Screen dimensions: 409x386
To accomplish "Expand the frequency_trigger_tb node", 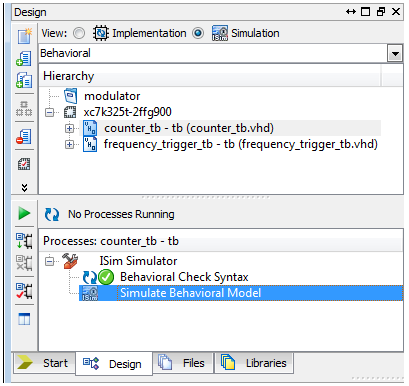I will coord(69,144).
